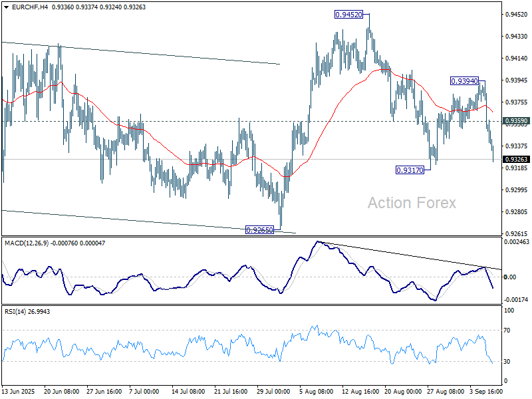Select the 0.94520 peak price label
The image size is (532, 399).
(349, 15)
